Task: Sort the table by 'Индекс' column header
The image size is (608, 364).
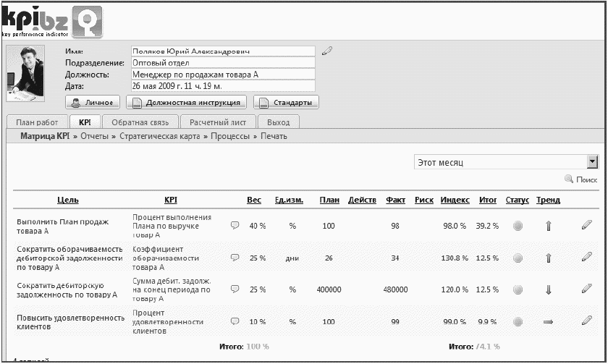Action: click(x=455, y=200)
